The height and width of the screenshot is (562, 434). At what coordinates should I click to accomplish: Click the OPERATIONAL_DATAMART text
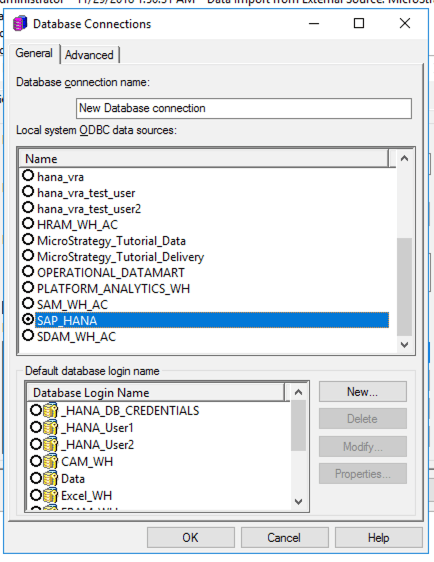pos(111,273)
